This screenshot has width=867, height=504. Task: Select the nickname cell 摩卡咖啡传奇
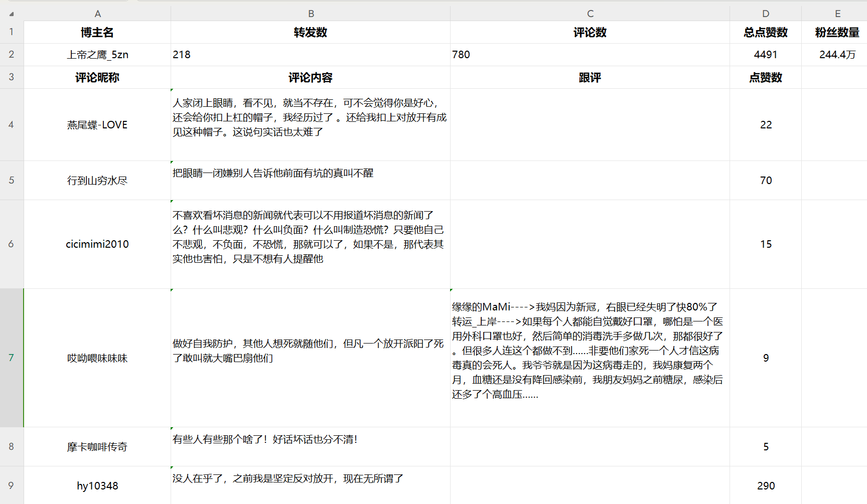(x=97, y=446)
